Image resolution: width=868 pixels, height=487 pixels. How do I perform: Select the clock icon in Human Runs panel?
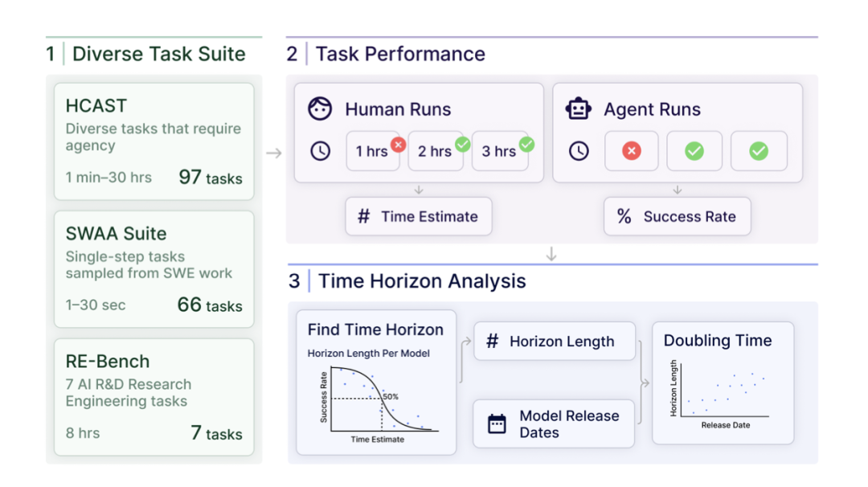click(320, 151)
